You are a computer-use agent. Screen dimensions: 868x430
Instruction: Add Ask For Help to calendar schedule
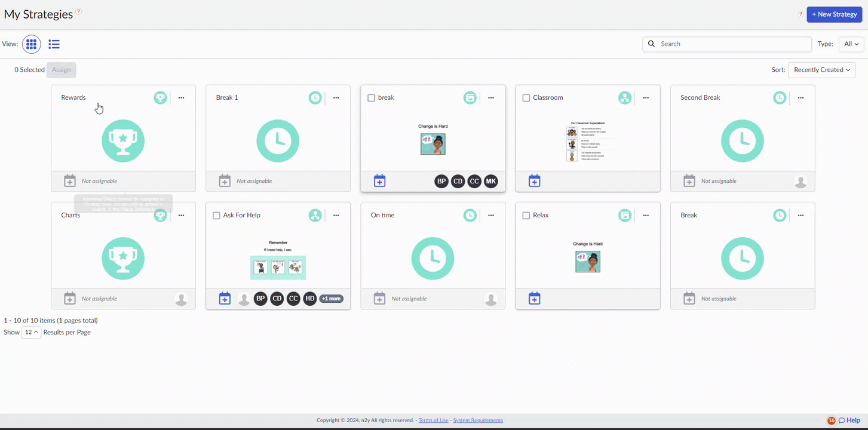(225, 299)
